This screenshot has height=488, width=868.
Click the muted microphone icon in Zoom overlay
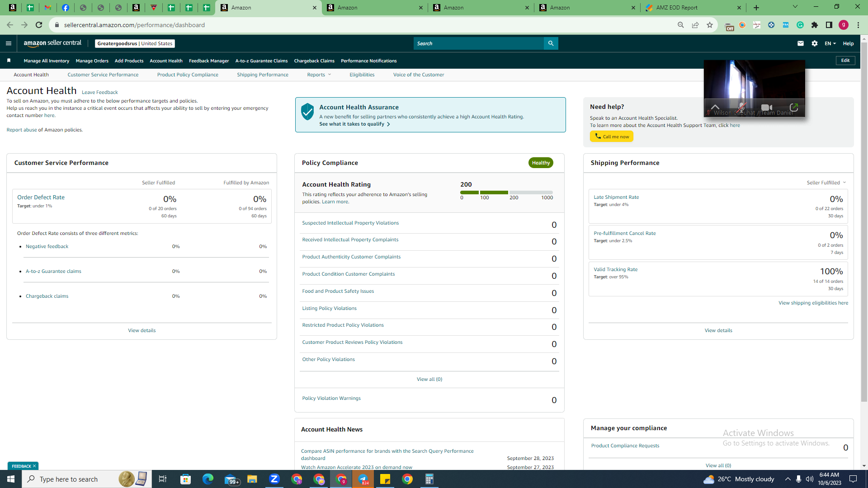tap(741, 108)
